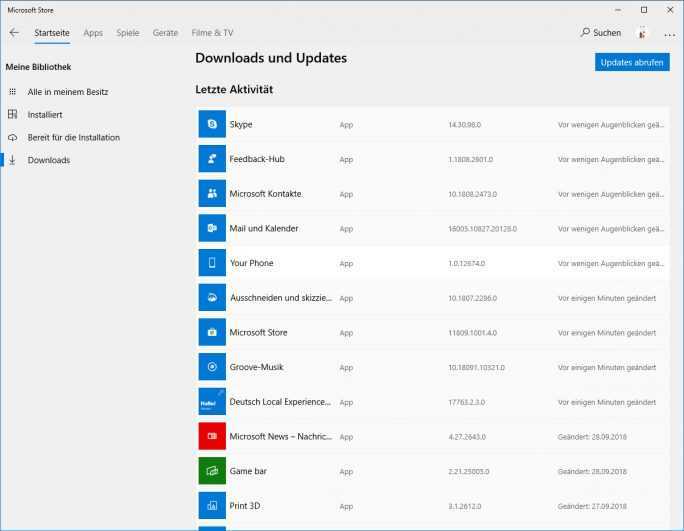Image resolution: width=684 pixels, height=531 pixels.
Task: Minimize the Microsoft Store window
Action: coord(618,10)
